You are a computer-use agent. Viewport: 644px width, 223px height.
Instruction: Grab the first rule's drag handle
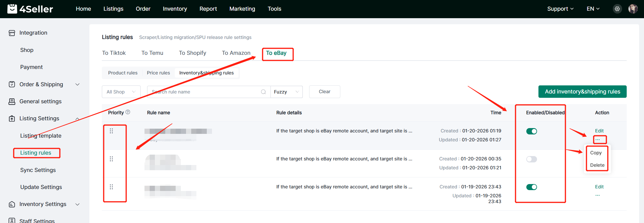111,131
